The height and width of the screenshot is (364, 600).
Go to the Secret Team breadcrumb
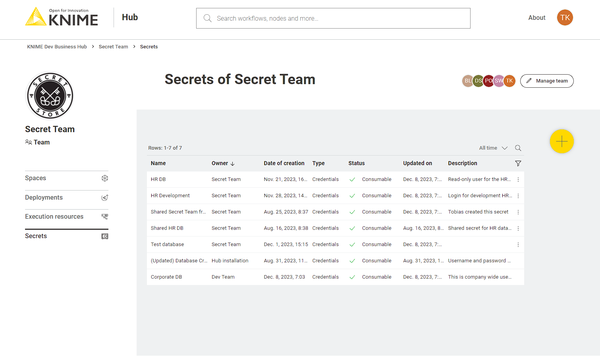click(x=114, y=47)
